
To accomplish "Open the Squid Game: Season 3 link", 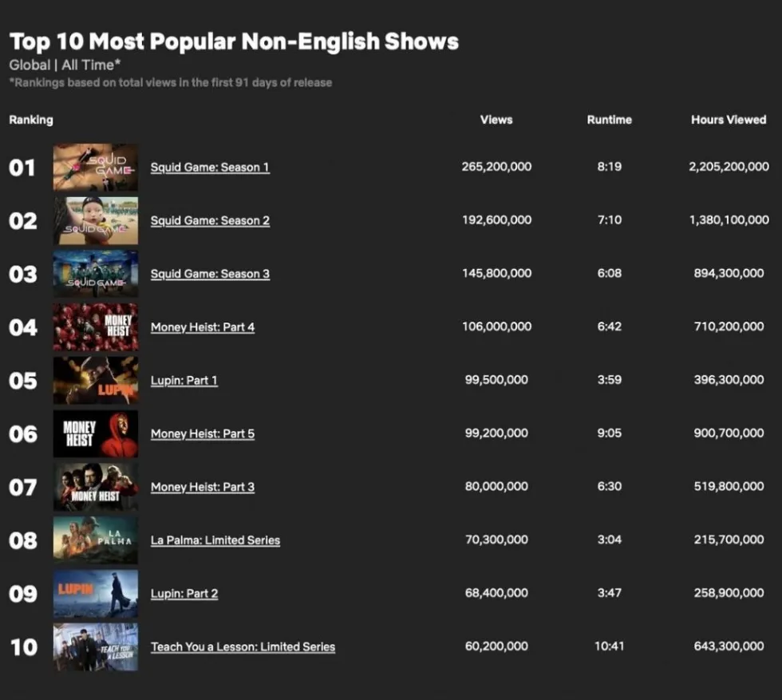I will [x=210, y=274].
